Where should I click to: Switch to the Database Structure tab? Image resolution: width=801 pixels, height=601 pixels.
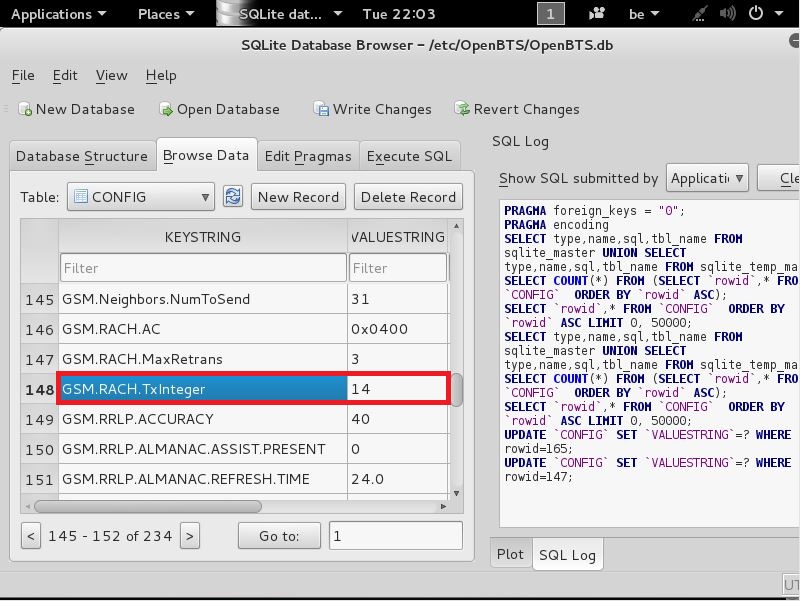82,156
